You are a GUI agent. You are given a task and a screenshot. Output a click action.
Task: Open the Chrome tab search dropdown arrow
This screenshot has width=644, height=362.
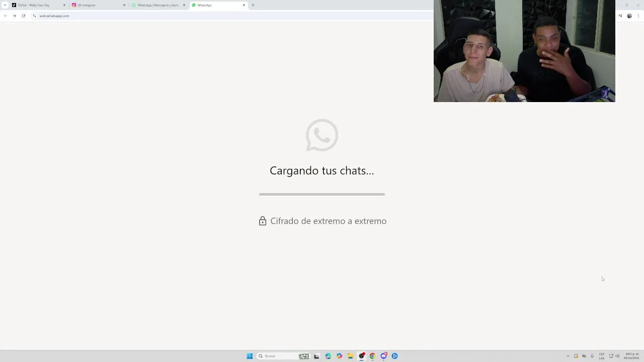[x=5, y=5]
